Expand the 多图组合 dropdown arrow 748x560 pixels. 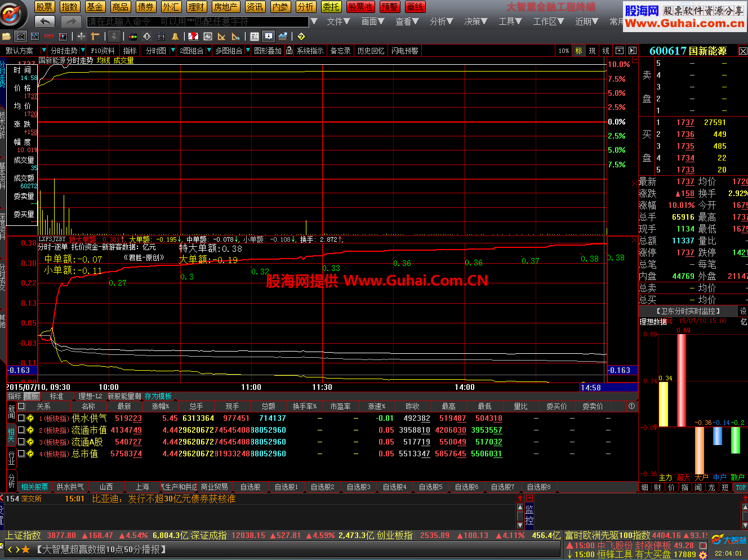click(x=247, y=51)
